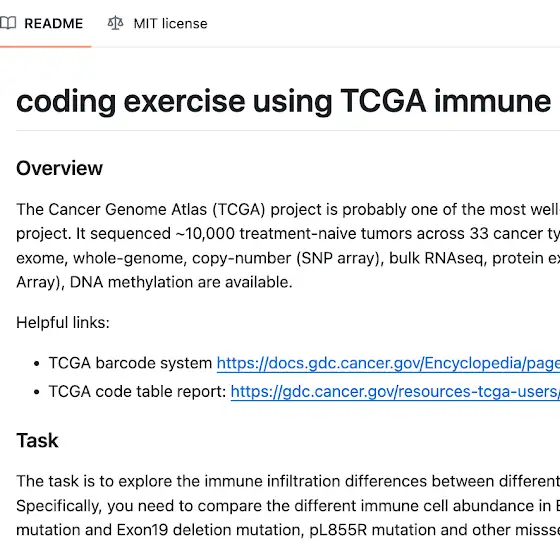Click the 'mutation and Exon19 deletion mutation' line
560x560 pixels.
pos(288,530)
